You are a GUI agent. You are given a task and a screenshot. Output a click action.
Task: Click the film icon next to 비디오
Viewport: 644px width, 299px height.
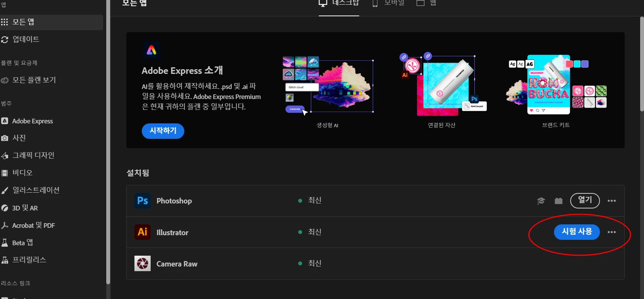click(x=5, y=173)
